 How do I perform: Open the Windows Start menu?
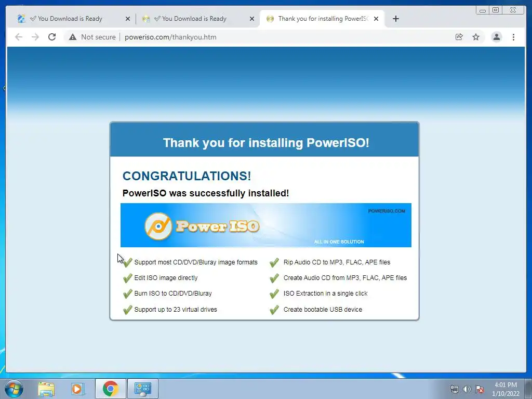click(14, 389)
